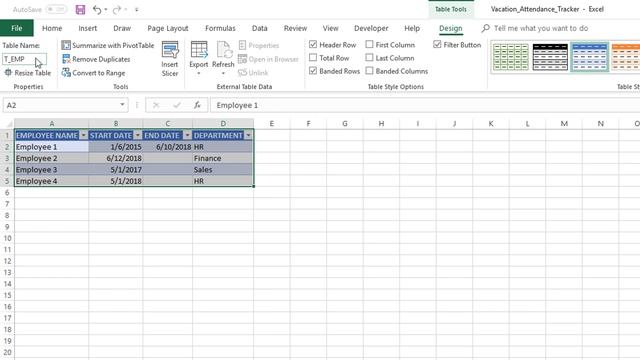Click Open in Browser
Screen dimensions: 640x360
point(268,59)
